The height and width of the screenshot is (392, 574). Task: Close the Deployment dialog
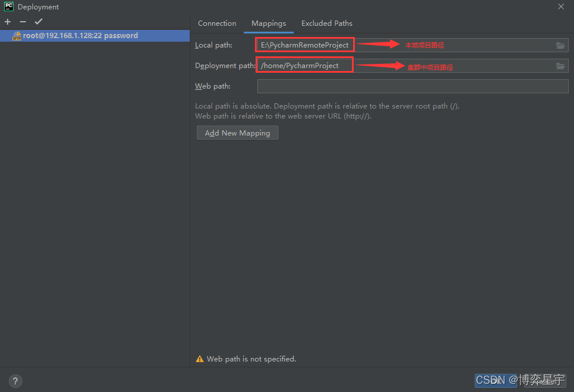pyautogui.click(x=561, y=6)
